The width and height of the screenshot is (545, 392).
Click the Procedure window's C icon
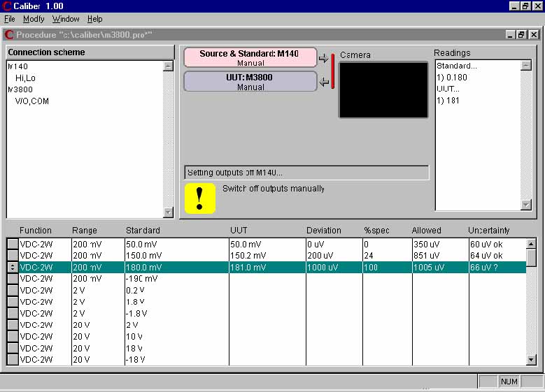point(8,34)
